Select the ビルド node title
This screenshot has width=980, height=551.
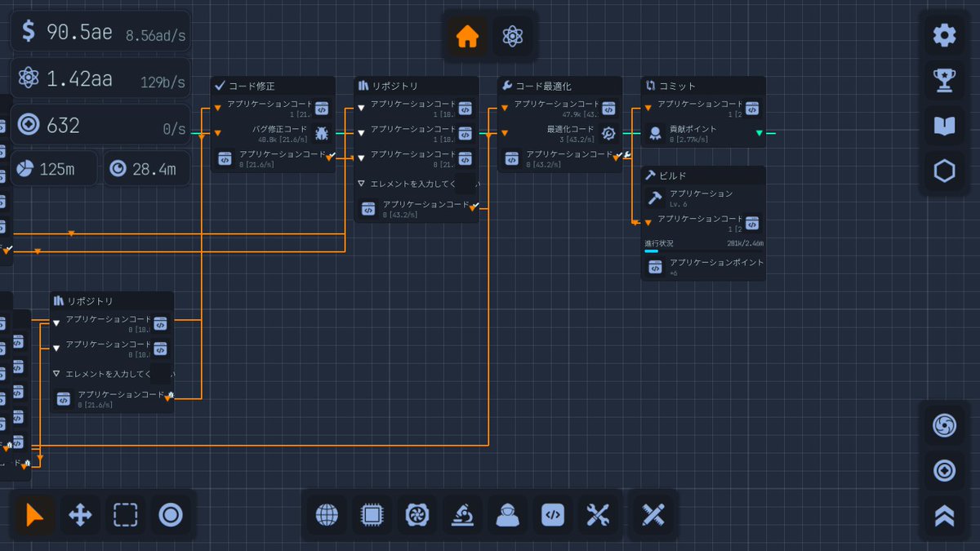672,176
